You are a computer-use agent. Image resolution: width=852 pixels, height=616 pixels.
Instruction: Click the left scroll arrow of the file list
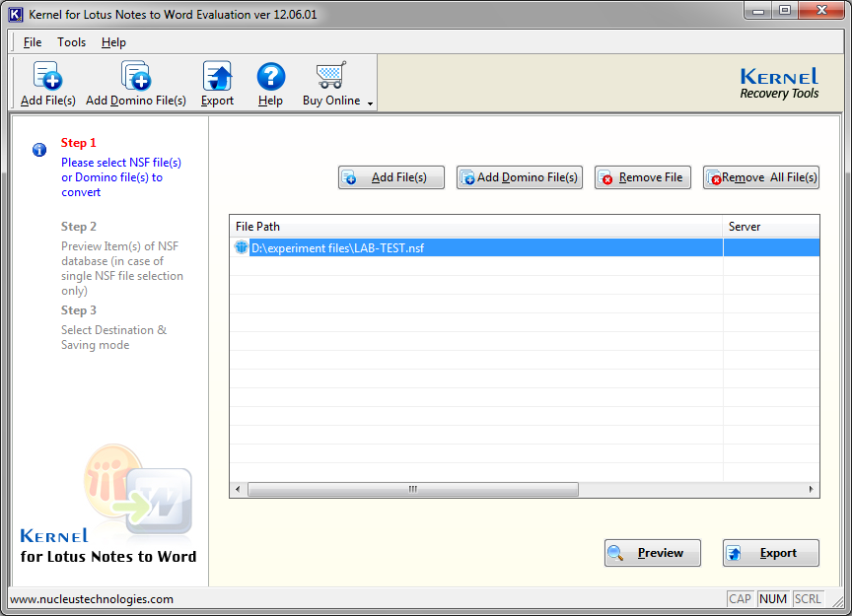pyautogui.click(x=238, y=490)
